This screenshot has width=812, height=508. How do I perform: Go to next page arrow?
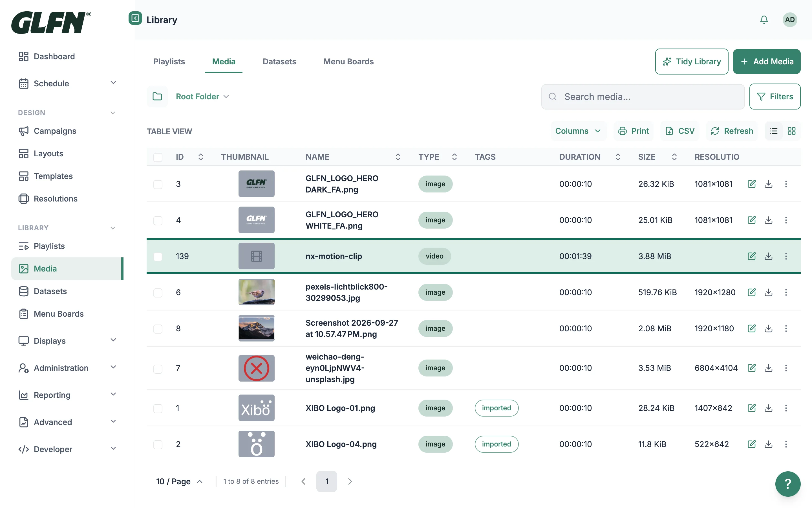pyautogui.click(x=350, y=481)
